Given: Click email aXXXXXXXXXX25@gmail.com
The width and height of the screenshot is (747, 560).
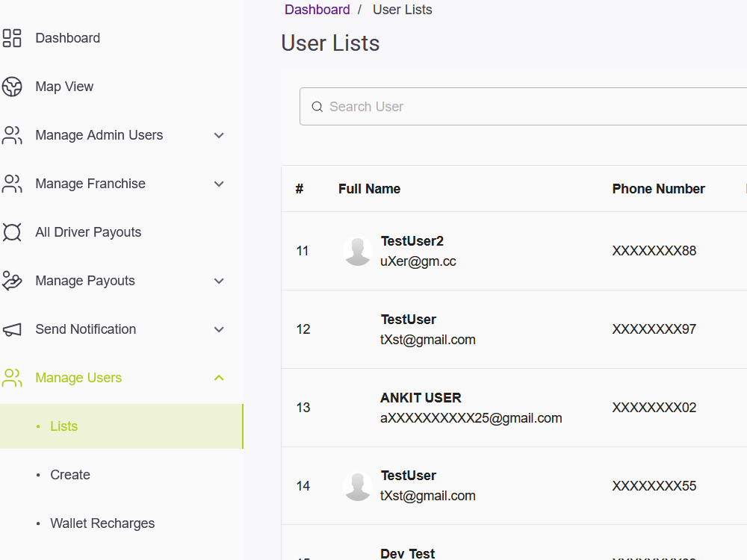Looking at the screenshot, I should tap(471, 418).
